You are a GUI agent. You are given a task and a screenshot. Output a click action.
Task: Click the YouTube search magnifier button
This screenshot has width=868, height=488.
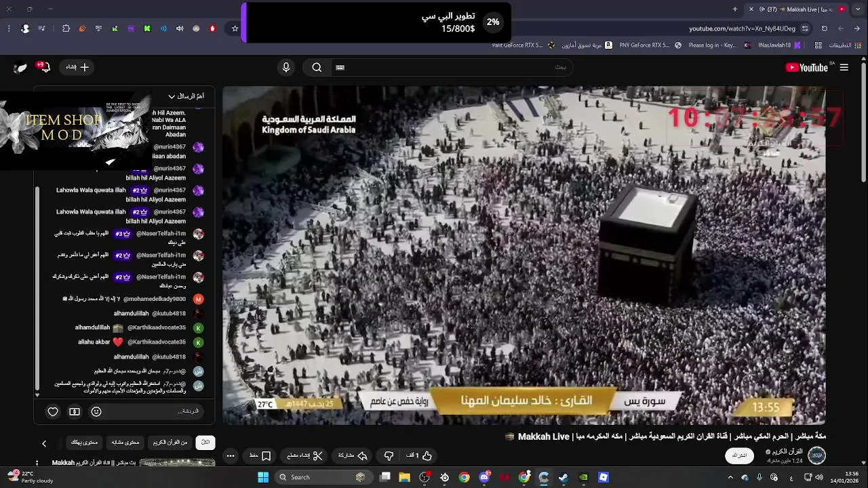[x=317, y=67]
